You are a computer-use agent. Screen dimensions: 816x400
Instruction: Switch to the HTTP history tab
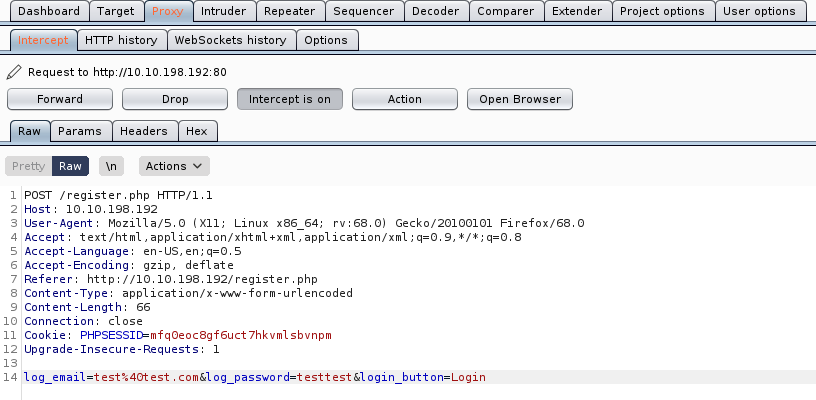(119, 40)
